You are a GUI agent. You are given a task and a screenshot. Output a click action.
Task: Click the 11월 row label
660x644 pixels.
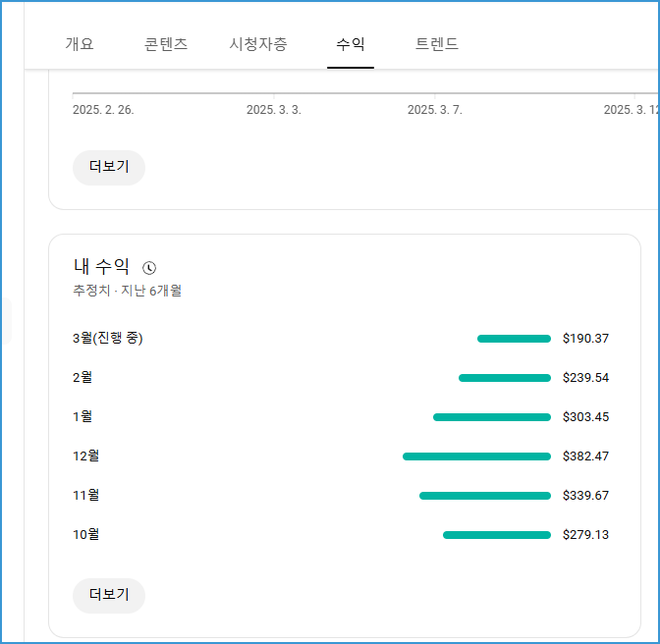85,495
